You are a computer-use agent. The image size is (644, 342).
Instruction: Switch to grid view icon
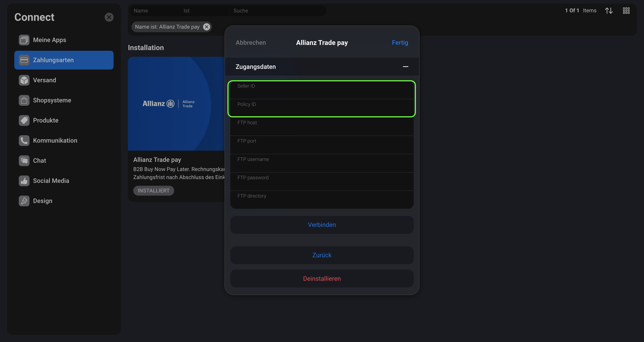pos(626,11)
